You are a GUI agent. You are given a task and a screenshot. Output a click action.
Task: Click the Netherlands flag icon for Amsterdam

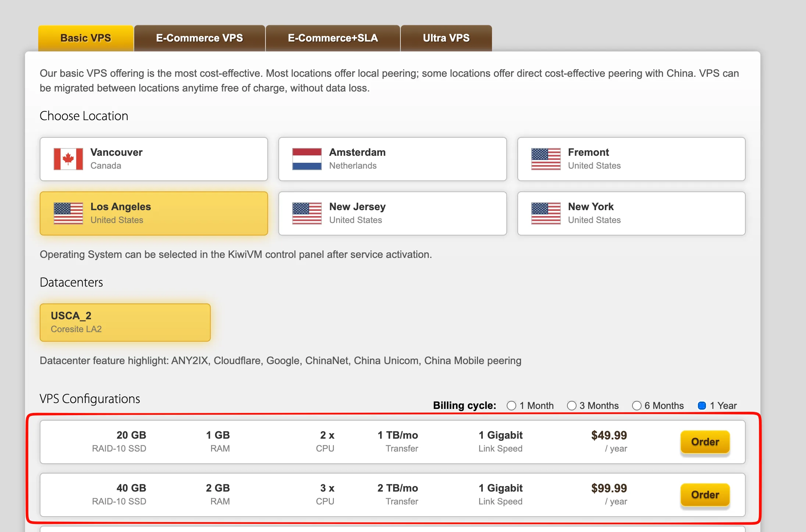pos(307,159)
